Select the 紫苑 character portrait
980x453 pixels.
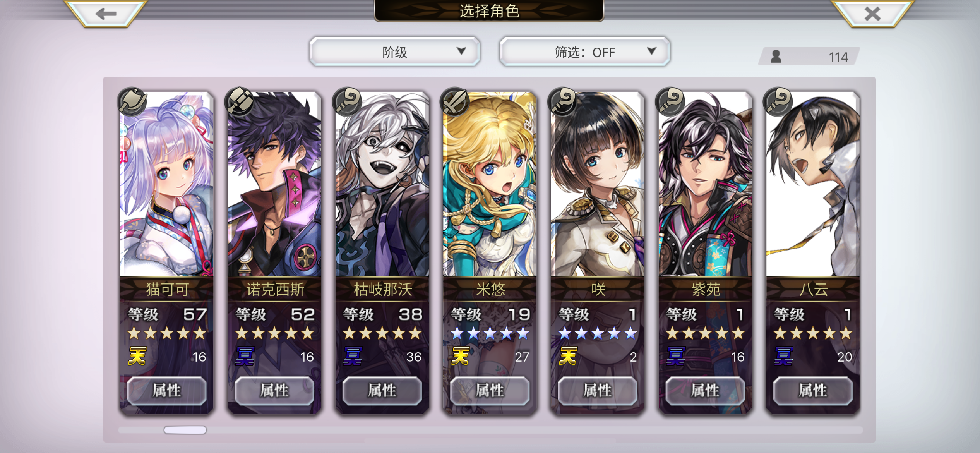(x=705, y=184)
